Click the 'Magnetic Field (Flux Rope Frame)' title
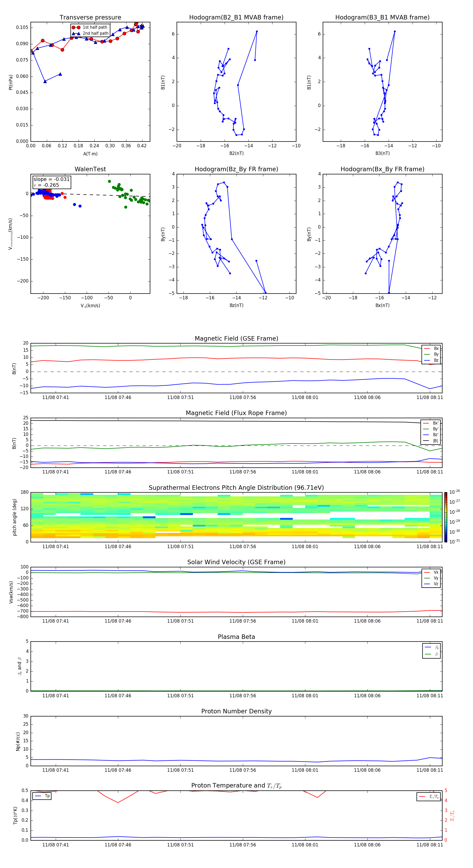Screen dimensions: 473x868 pos(236,413)
